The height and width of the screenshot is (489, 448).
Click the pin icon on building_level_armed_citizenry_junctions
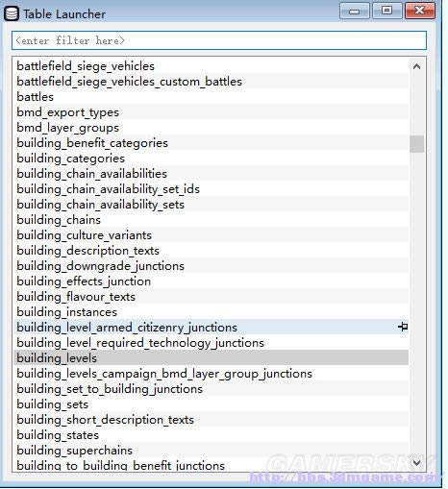click(x=403, y=327)
